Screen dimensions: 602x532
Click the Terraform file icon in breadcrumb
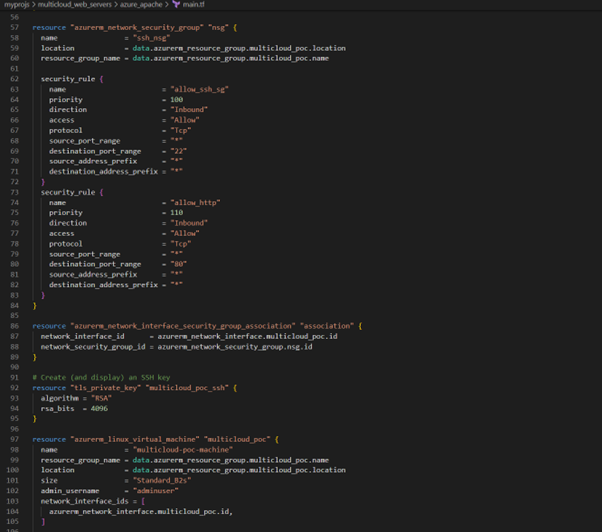click(176, 5)
